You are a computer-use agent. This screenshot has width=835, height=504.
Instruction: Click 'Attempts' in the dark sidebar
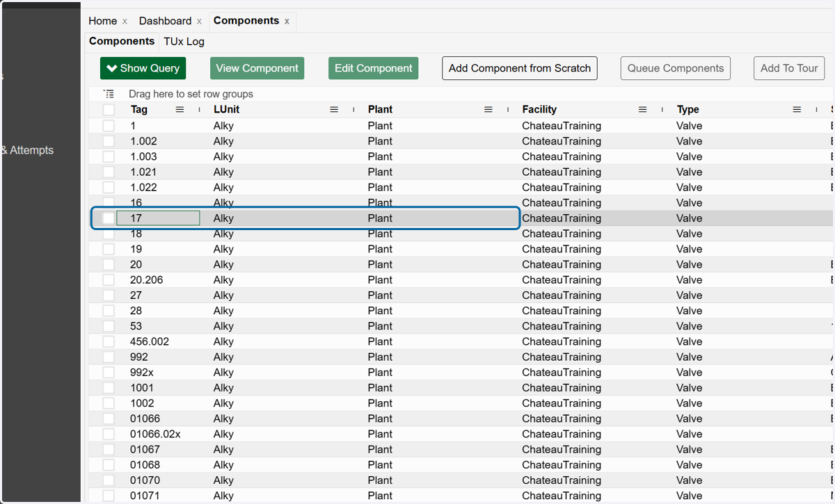click(x=31, y=150)
